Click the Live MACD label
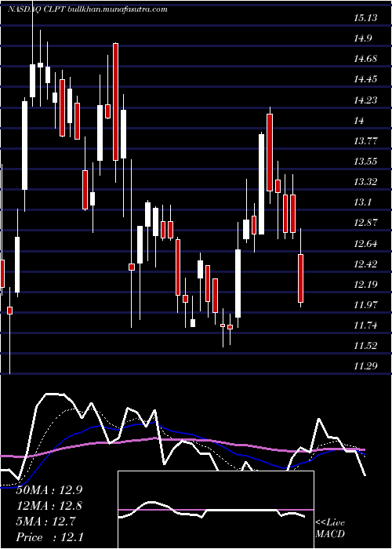 pos(330,529)
